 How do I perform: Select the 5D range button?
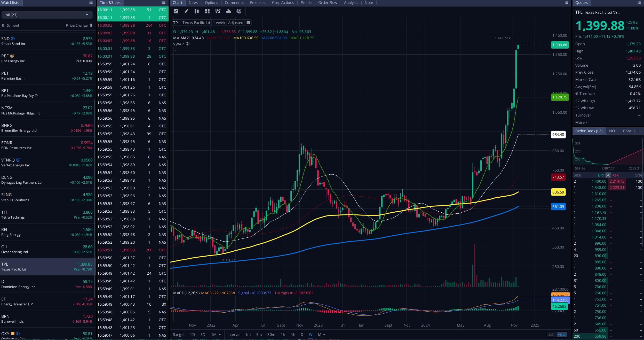pyautogui.click(x=203, y=334)
